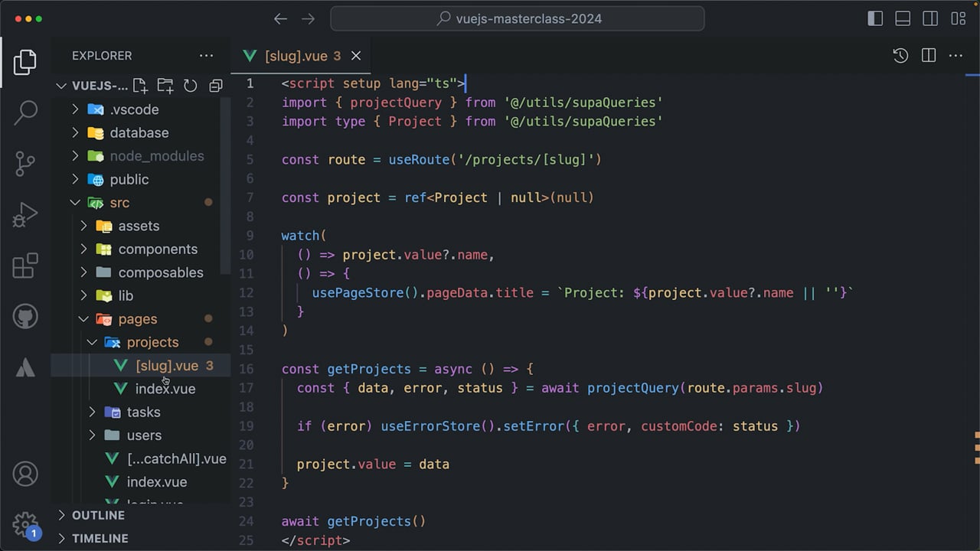Click the closing script tag on line 25
Screen dimensions: 980x551
pos(315,540)
